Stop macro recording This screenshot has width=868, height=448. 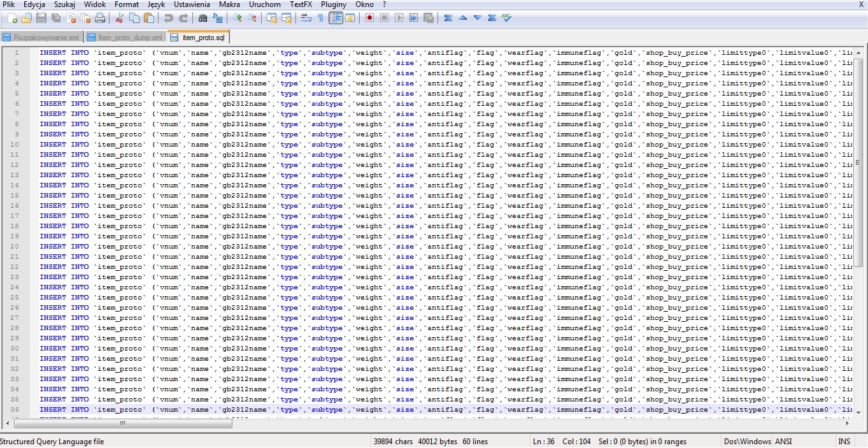tap(384, 18)
